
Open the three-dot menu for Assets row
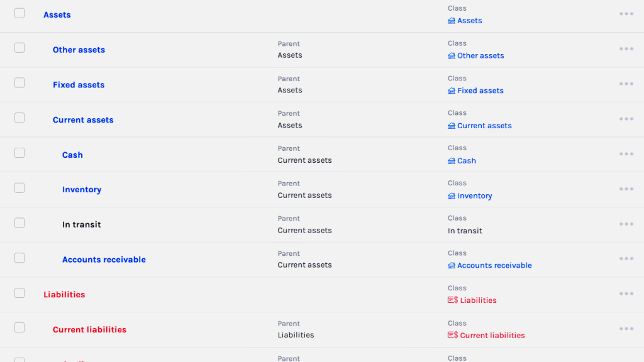pos(626,14)
